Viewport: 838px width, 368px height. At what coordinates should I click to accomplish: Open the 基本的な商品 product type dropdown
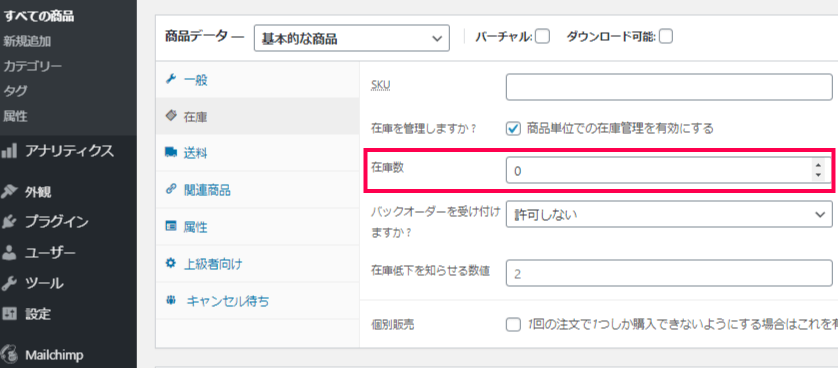coord(352,38)
